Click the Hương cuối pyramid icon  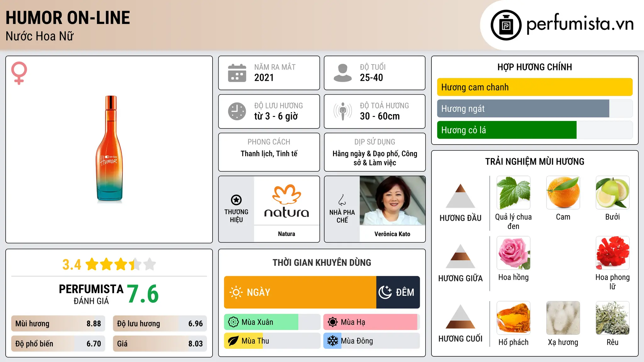(460, 316)
